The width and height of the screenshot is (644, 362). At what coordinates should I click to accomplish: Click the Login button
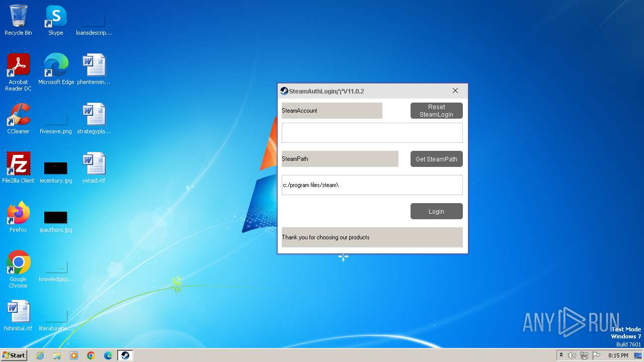click(437, 211)
